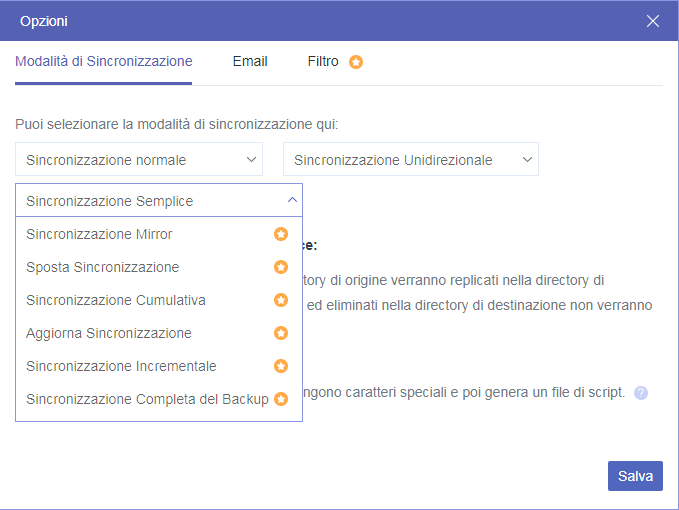Viewport: 679px width, 510px height.
Task: Choose Sincronizzazione Mirror from the list
Action: [x=100, y=234]
